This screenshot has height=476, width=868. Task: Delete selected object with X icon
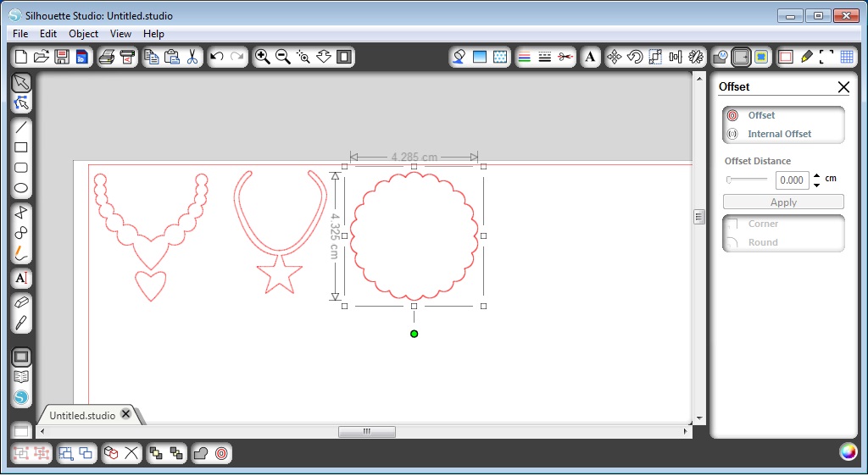pyautogui.click(x=131, y=453)
